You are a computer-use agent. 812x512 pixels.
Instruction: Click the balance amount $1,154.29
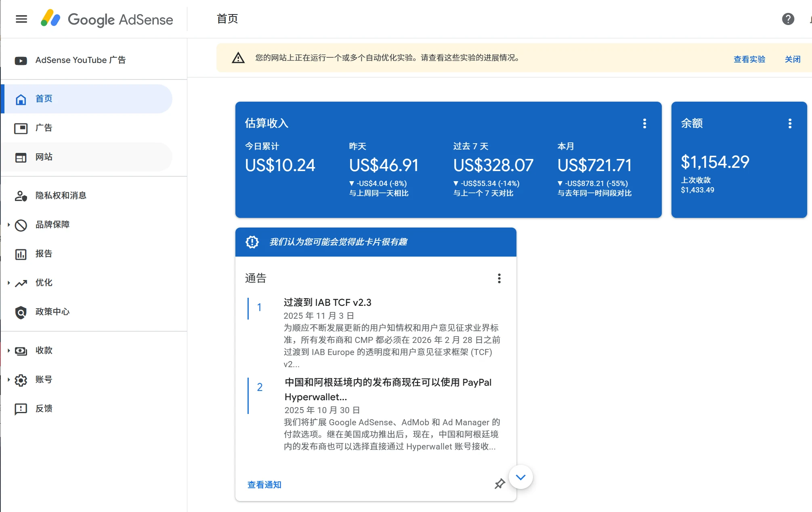pyautogui.click(x=715, y=162)
